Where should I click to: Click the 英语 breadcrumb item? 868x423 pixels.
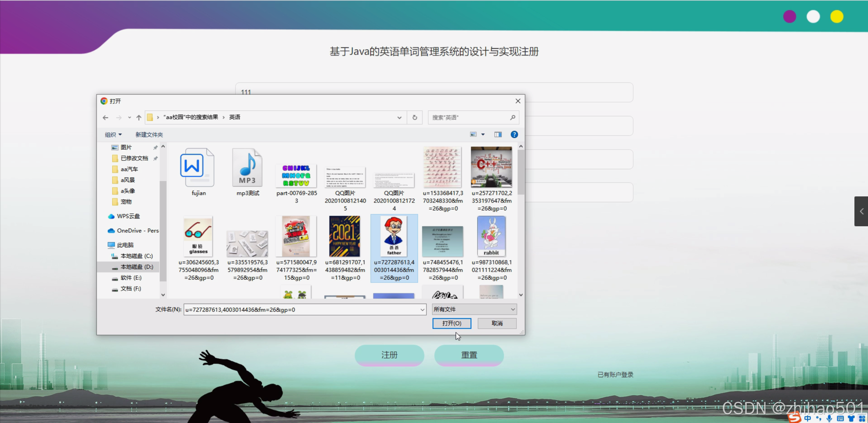tap(234, 117)
